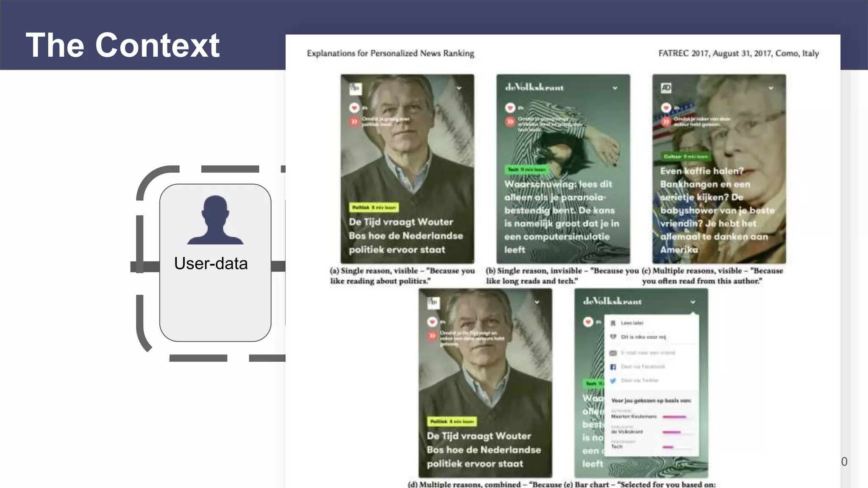Screen dimensions: 868x488
Task: Click the red reason arrows icon in card (c)
Action: [666, 122]
